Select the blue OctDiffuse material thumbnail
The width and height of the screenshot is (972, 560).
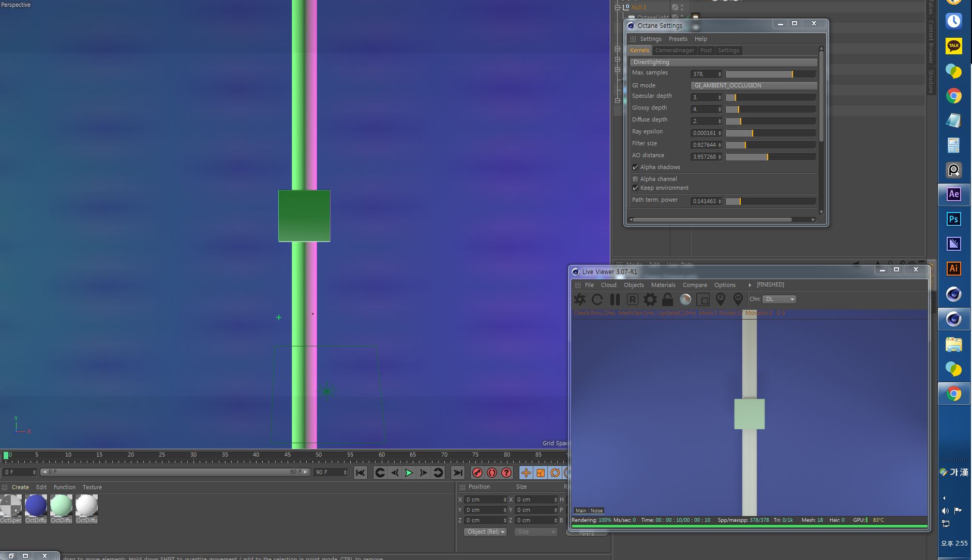pos(36,505)
